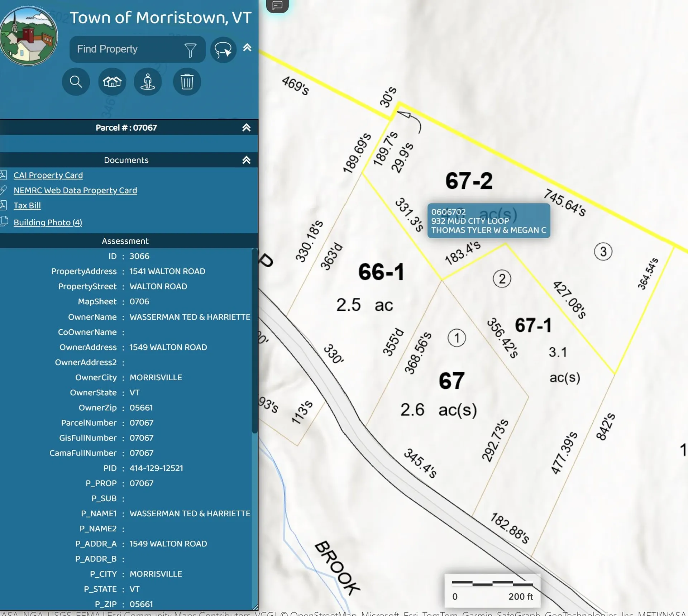The image size is (688, 616).
Task: Click the pages icon beside Building Photo
Action: [4, 221]
